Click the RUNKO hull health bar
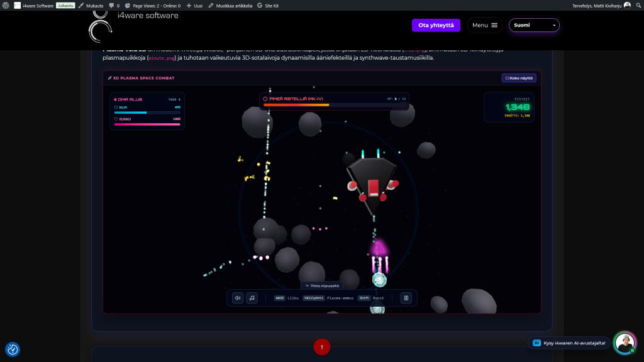The width and height of the screenshot is (644, 362). tap(147, 124)
